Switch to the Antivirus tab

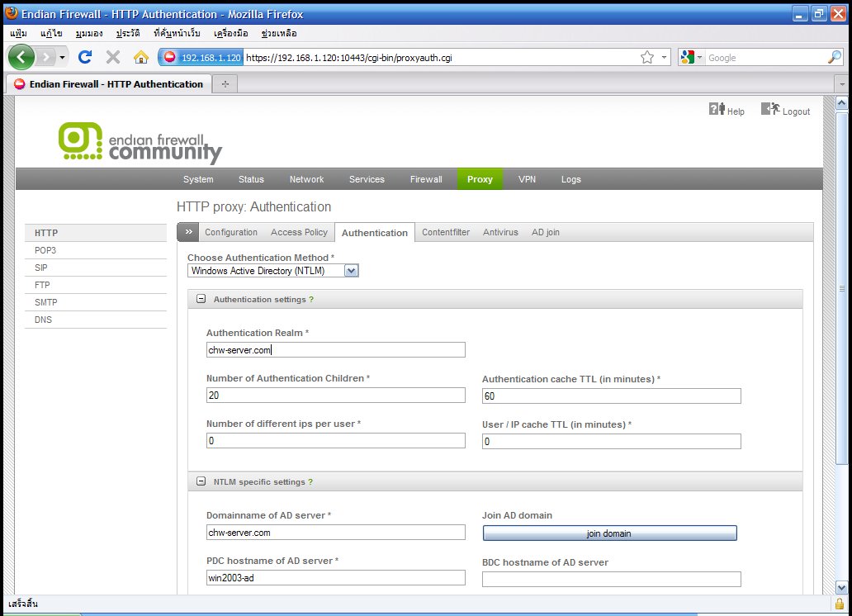(x=500, y=232)
